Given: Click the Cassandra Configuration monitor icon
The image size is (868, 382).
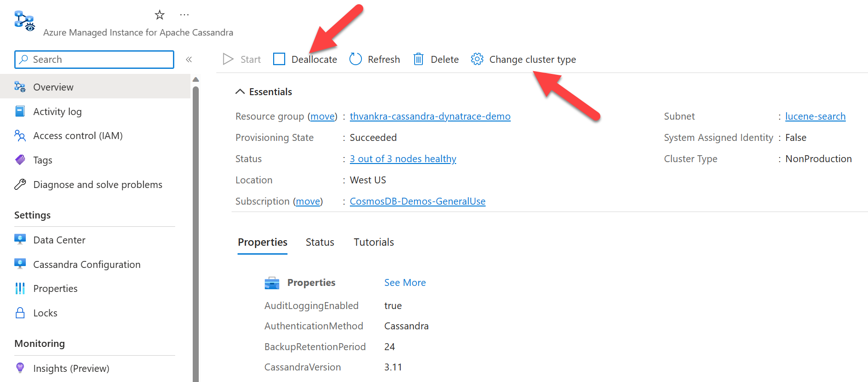Looking at the screenshot, I should 20,264.
